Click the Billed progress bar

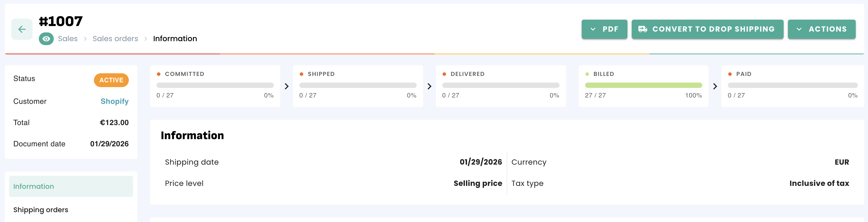[x=643, y=86]
